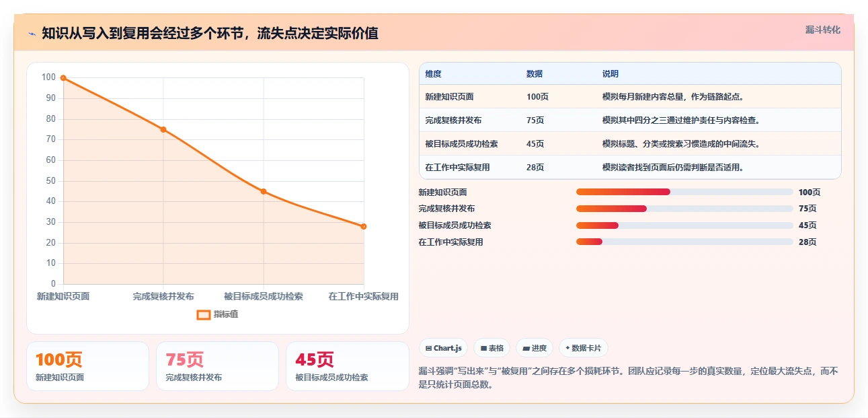Click the 在工作中实际复用 label on the chart axis
The width and height of the screenshot is (868, 418).
point(364,296)
